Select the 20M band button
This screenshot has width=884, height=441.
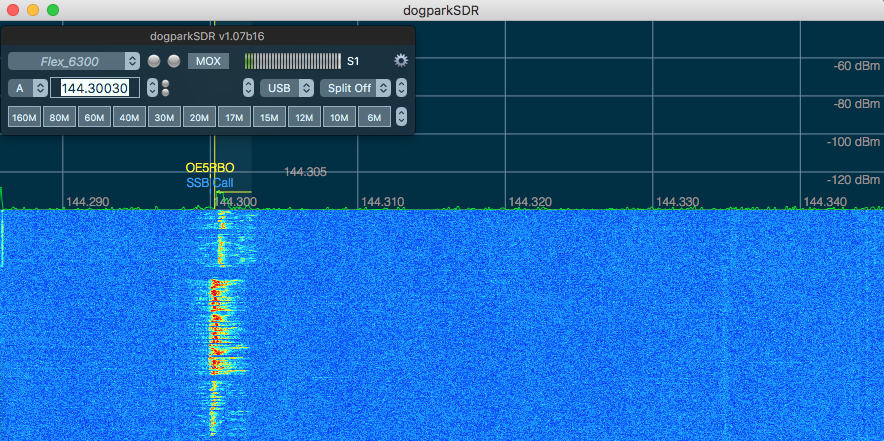click(200, 118)
